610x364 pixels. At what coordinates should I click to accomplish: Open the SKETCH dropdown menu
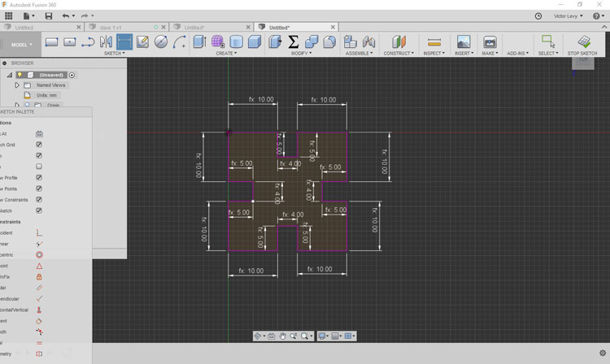(x=115, y=54)
